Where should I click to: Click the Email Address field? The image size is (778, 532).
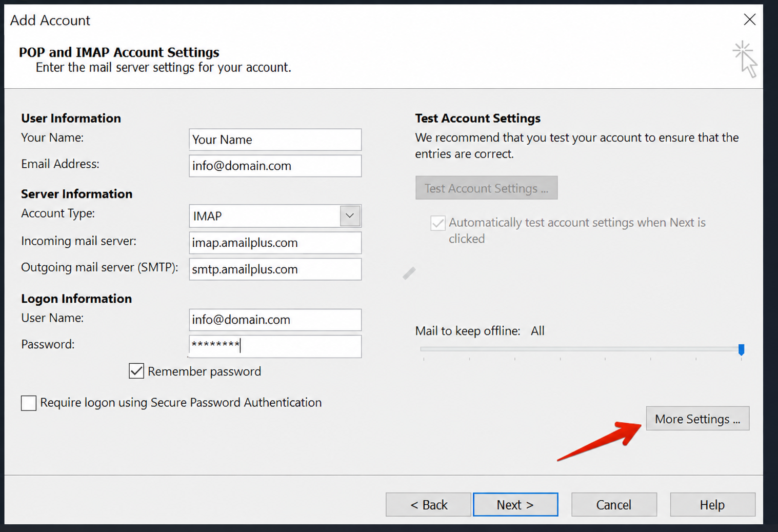pos(275,166)
